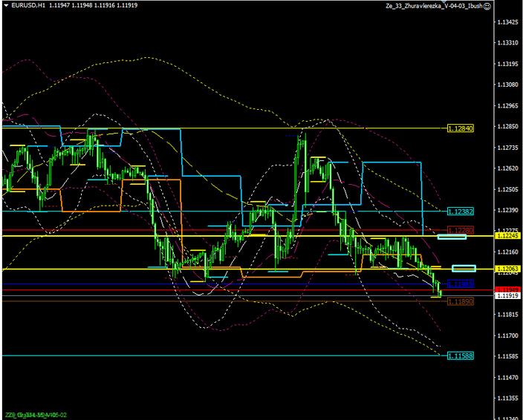This screenshot has height=420, width=523.
Task: Click the red 1.11949 price axis tag
Action: (x=507, y=289)
